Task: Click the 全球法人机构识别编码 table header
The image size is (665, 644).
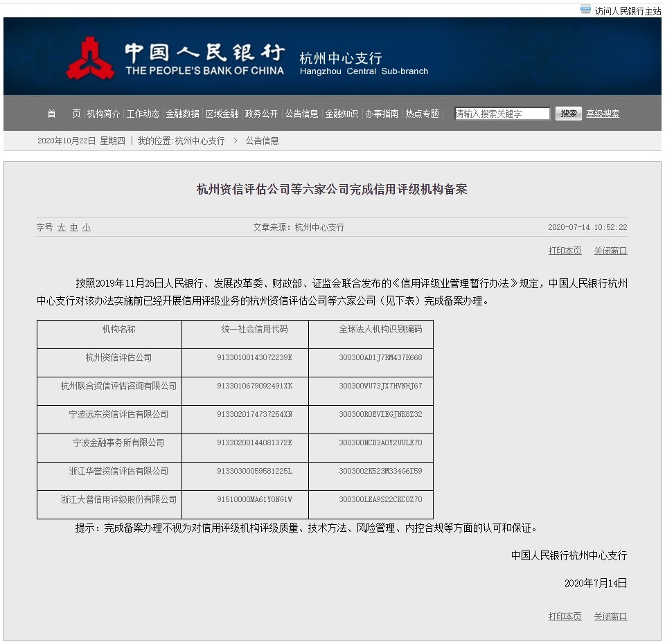Action: pyautogui.click(x=380, y=329)
